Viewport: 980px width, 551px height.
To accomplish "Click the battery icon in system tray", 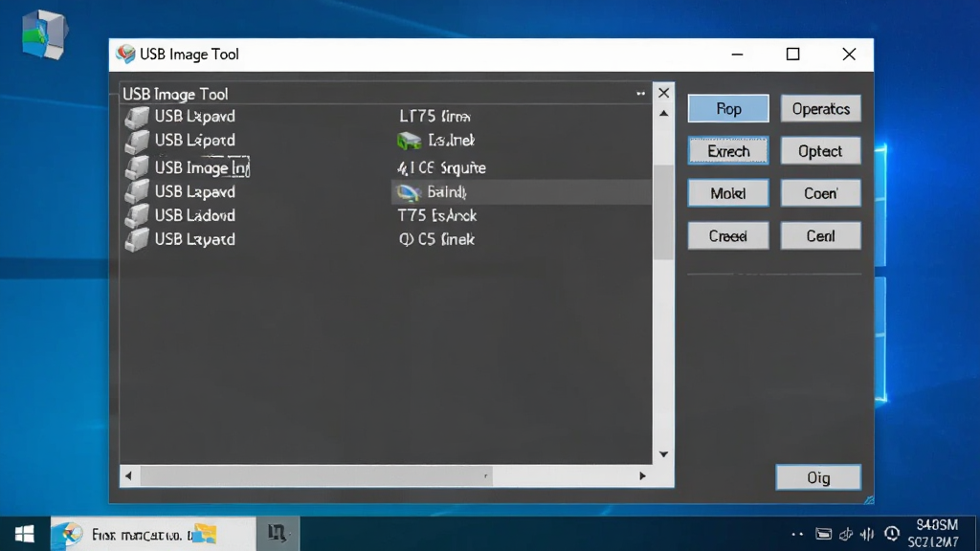I will point(824,534).
